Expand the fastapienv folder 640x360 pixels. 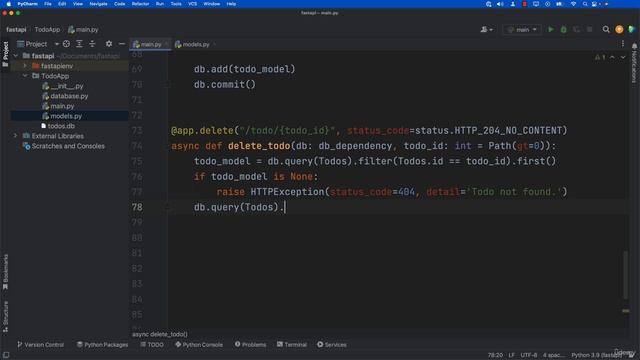(x=25, y=66)
